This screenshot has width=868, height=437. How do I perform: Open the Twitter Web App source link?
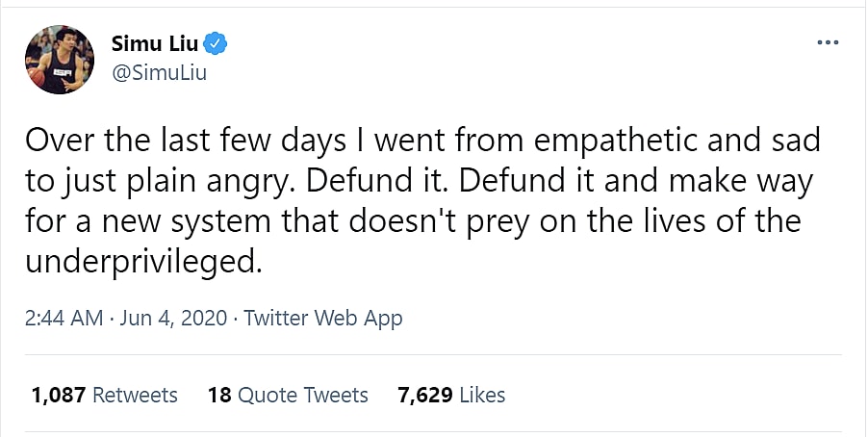pos(323,319)
